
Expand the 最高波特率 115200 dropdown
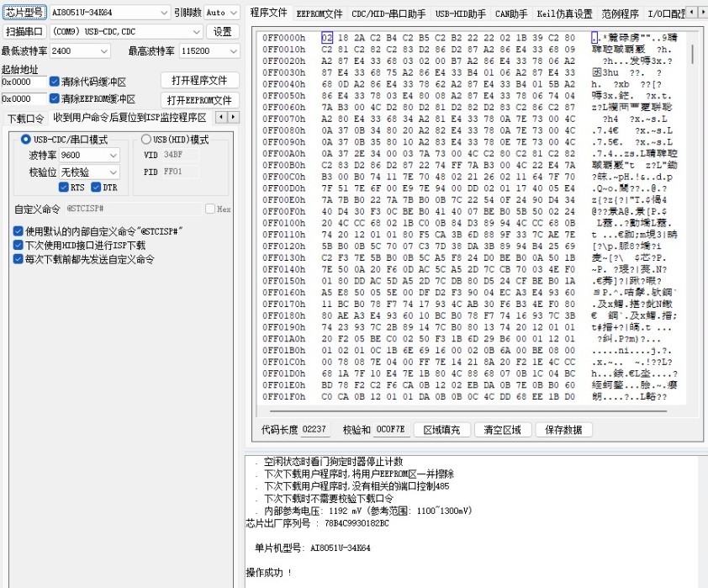pos(209,51)
